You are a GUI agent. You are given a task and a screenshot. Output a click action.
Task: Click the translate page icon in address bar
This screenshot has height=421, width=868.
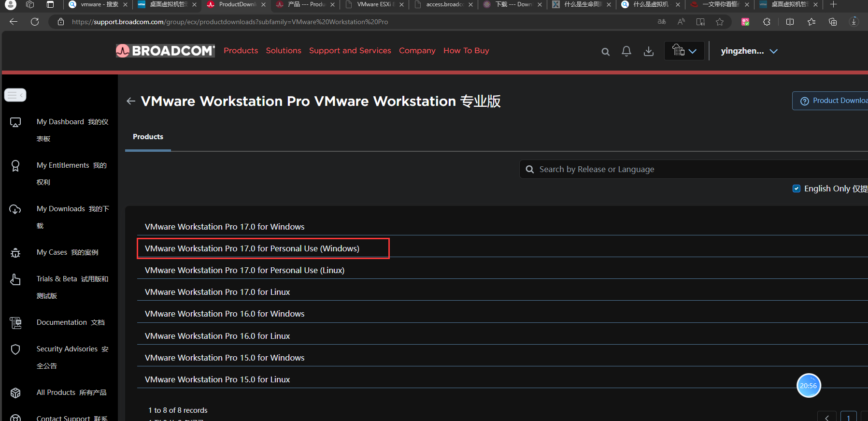pyautogui.click(x=662, y=22)
